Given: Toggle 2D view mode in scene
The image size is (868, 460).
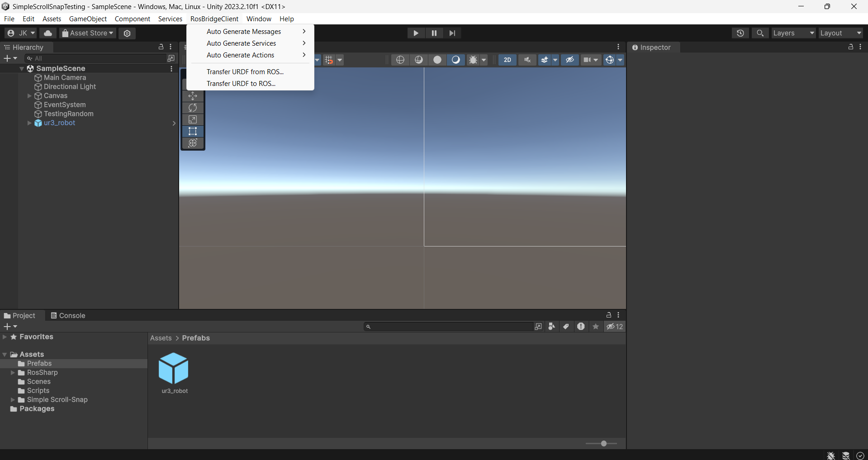Looking at the screenshot, I should point(507,60).
